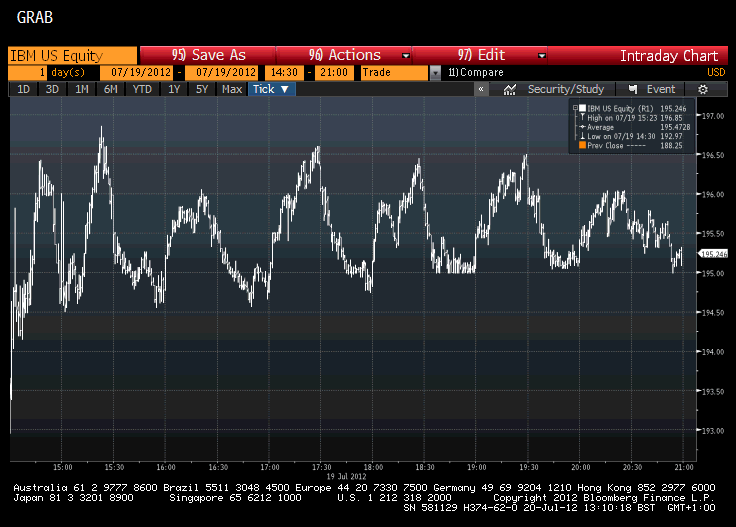Click the Event button label
736x527 pixels.
tap(660, 89)
